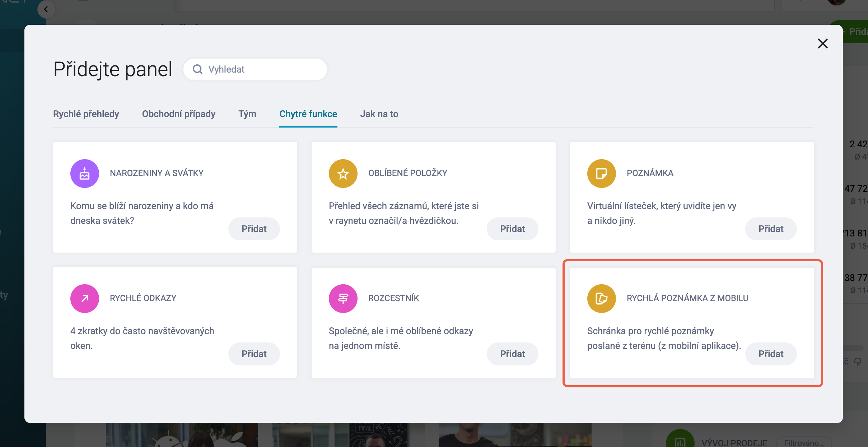Click the POZNÁMKA card title

tap(650, 173)
